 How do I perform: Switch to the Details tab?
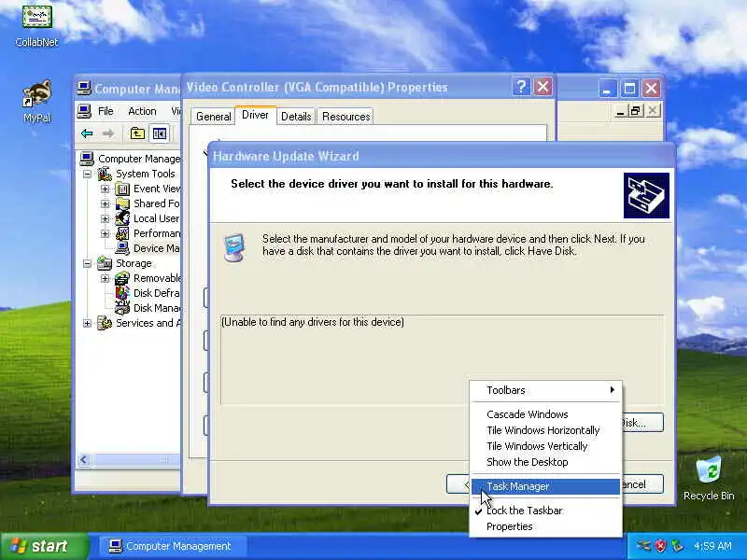296,117
